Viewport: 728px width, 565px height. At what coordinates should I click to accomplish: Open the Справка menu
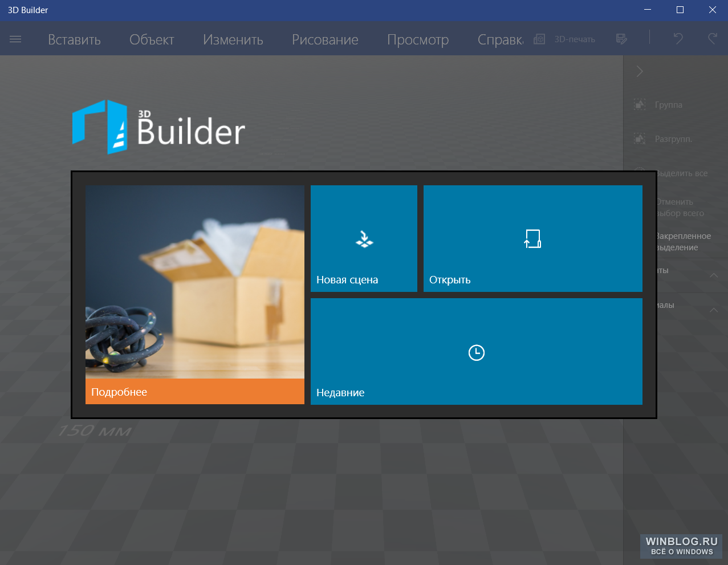[x=501, y=40]
